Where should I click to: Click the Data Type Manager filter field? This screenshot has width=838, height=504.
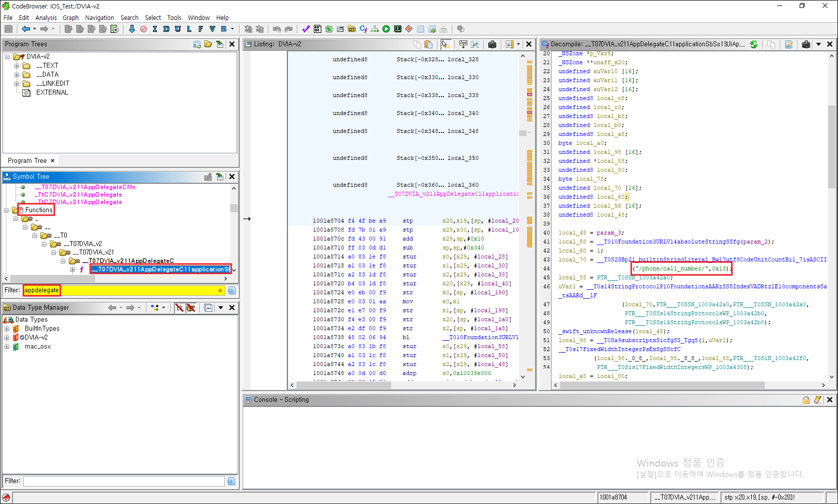coord(124,481)
